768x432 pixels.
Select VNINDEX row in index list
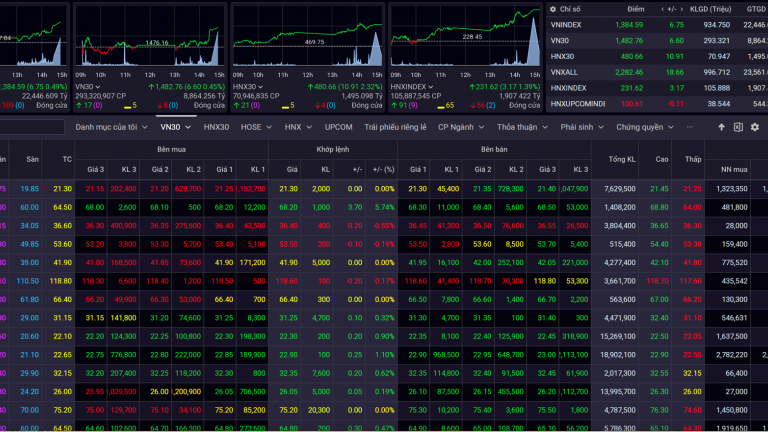tap(657, 25)
